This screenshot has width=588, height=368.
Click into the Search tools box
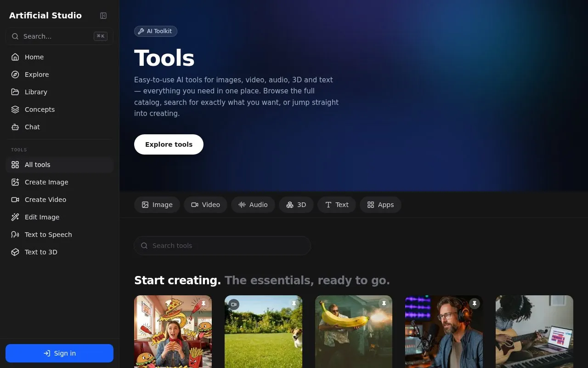coord(222,246)
